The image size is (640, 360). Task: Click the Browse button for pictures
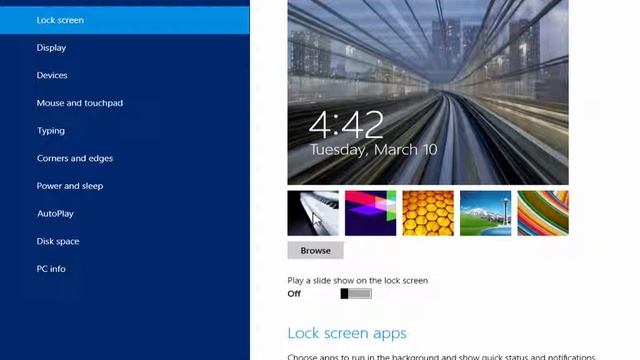[316, 251]
